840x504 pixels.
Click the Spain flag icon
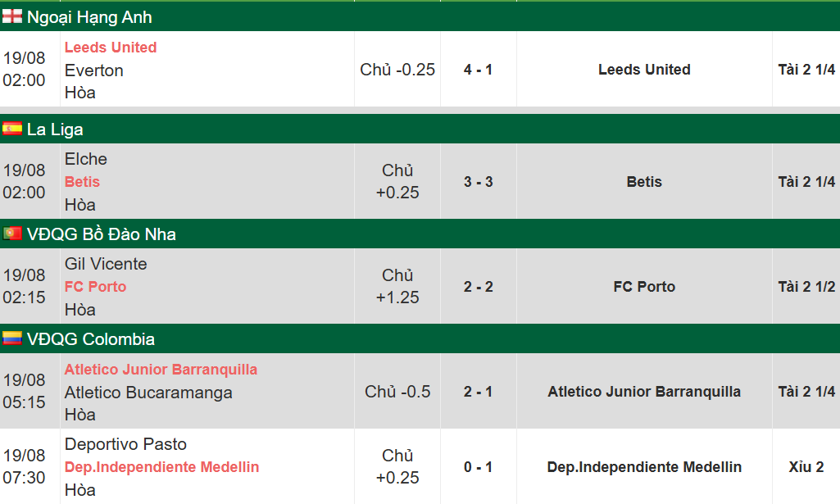(x=11, y=129)
